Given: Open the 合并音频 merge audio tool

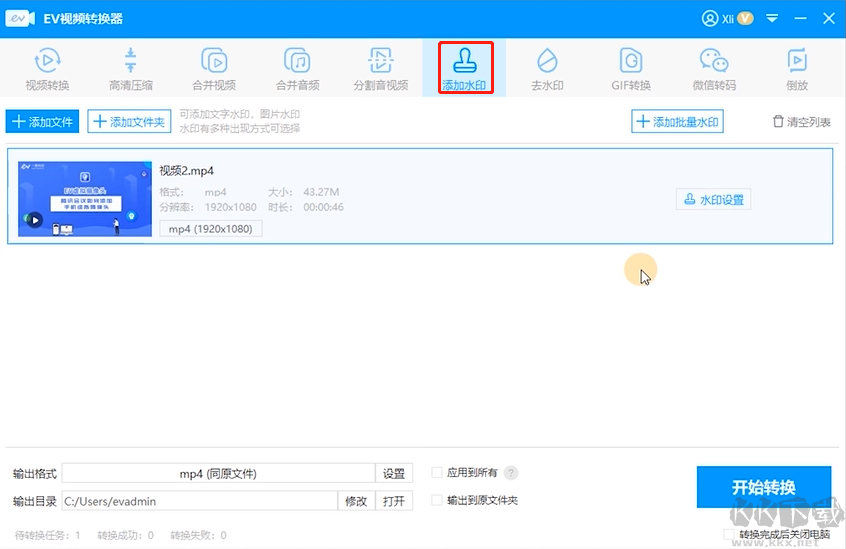Looking at the screenshot, I should (x=297, y=68).
